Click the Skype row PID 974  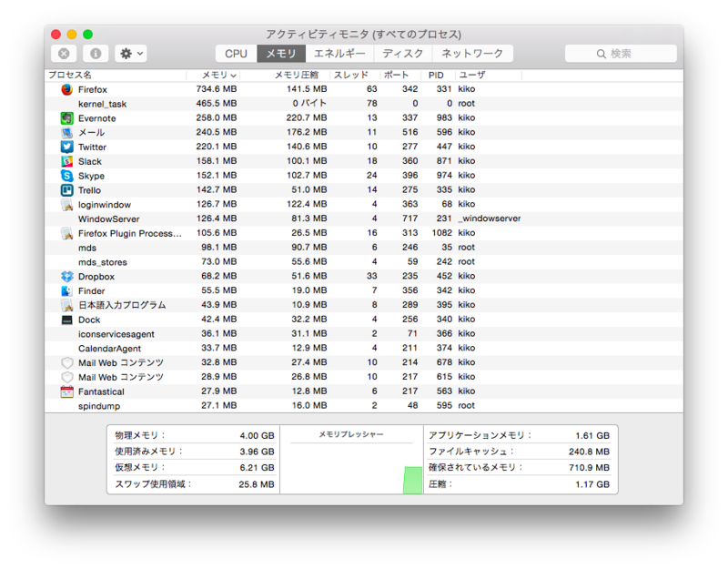(x=444, y=176)
